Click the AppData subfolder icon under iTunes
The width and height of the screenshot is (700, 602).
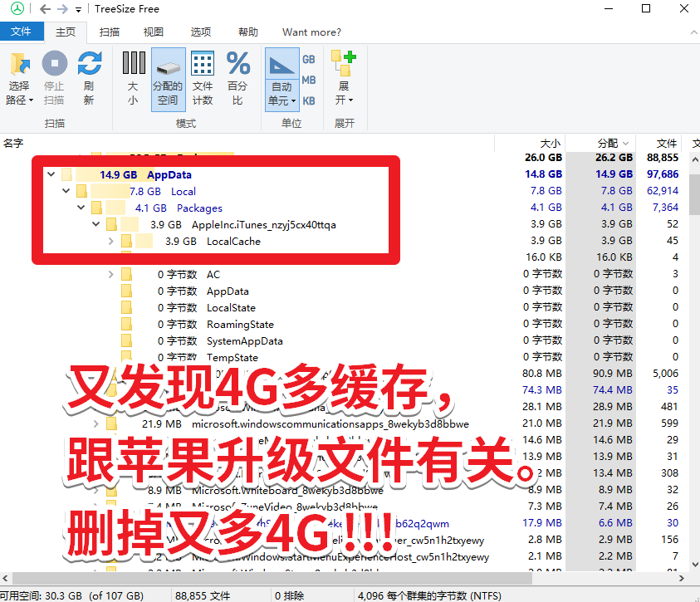(x=126, y=291)
